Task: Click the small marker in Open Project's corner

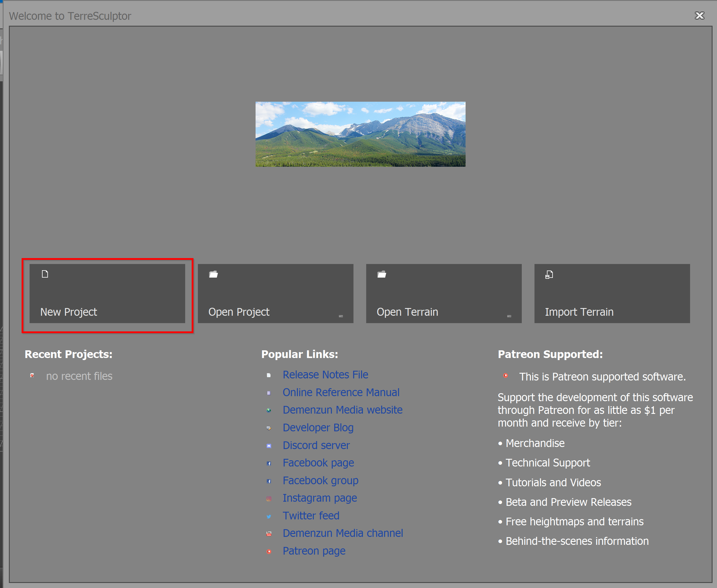Action: point(341,316)
